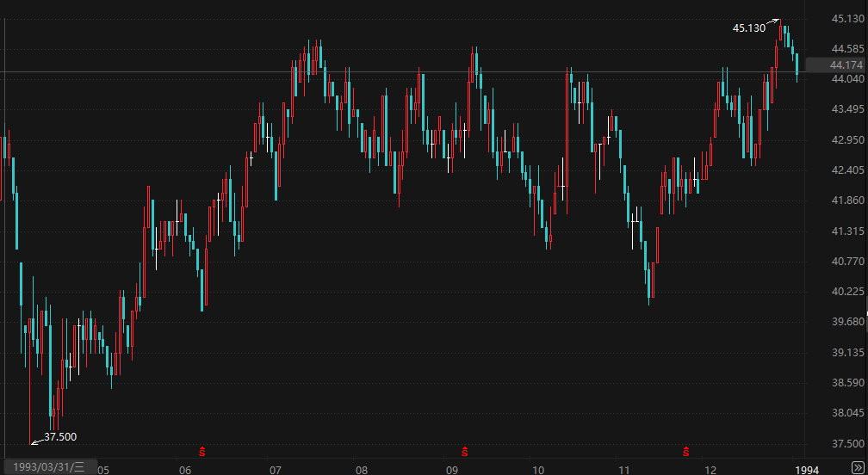
Task: Click the highlighted 44.174 current price tag
Action: (x=845, y=65)
